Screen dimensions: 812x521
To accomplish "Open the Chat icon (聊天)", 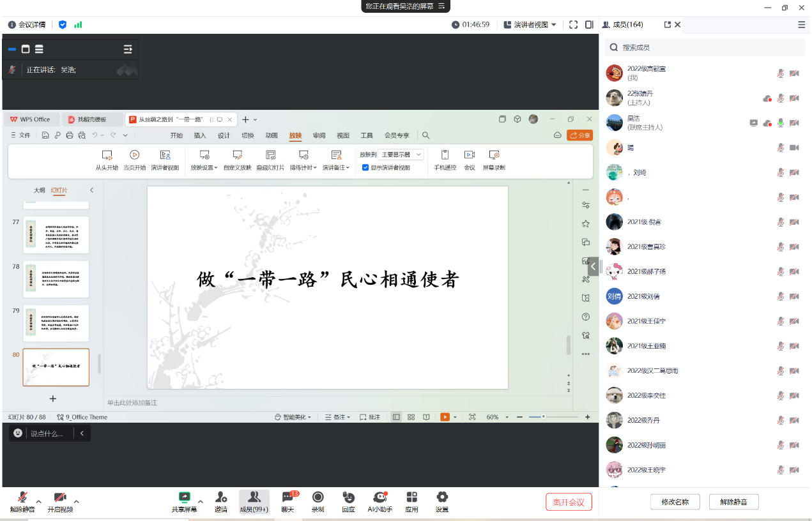I will tap(287, 497).
